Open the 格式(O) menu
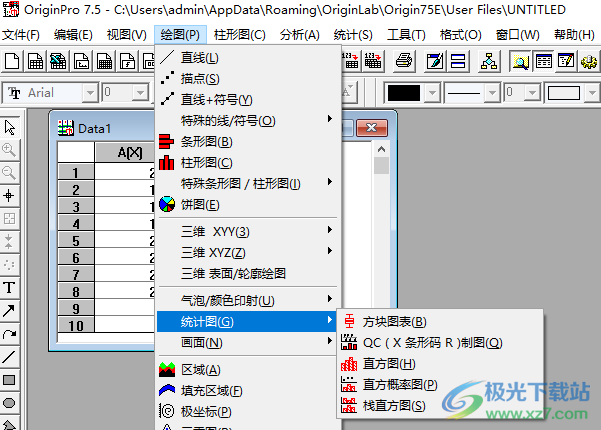Viewport: 601px width, 430px height. [x=460, y=35]
